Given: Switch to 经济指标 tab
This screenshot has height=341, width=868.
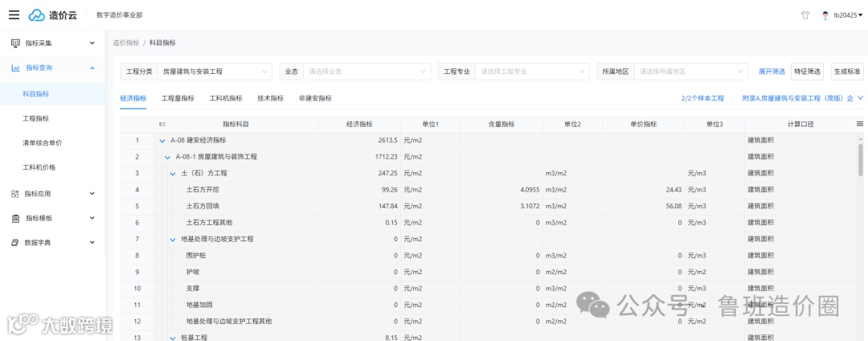Looking at the screenshot, I should pyautogui.click(x=133, y=99).
